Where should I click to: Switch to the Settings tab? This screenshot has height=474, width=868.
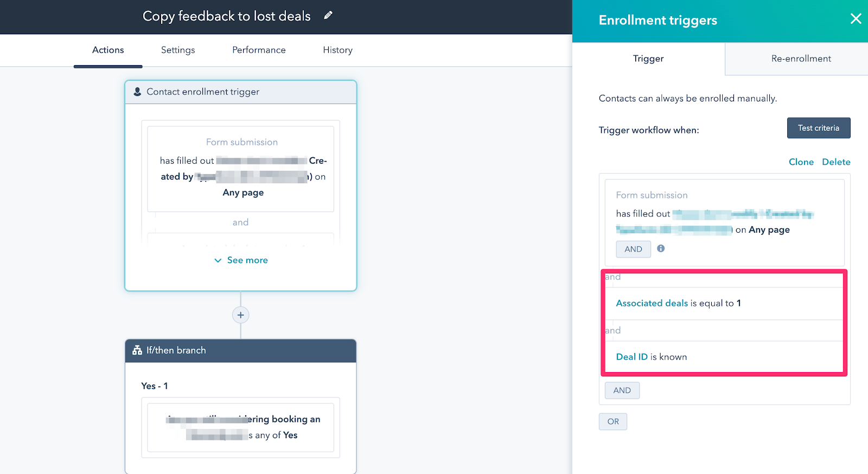click(178, 50)
